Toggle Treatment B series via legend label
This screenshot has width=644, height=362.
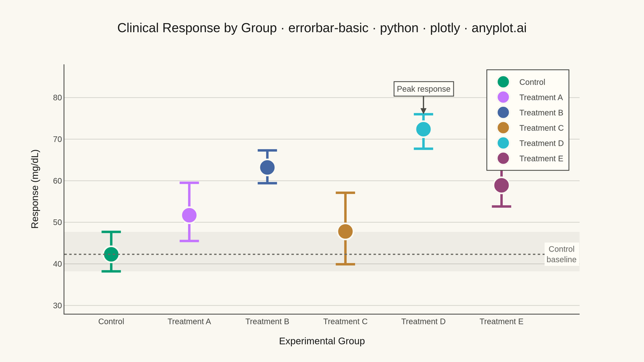(x=541, y=113)
